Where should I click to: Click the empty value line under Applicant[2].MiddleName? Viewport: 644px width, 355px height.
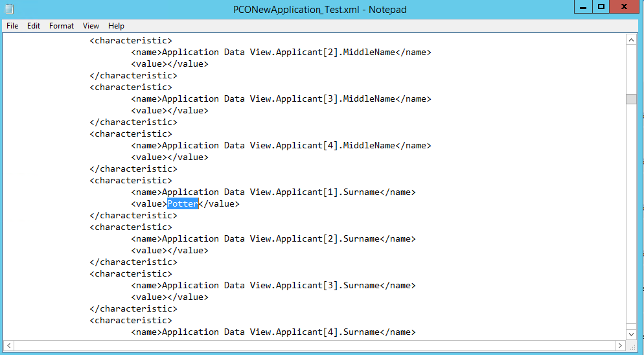170,64
